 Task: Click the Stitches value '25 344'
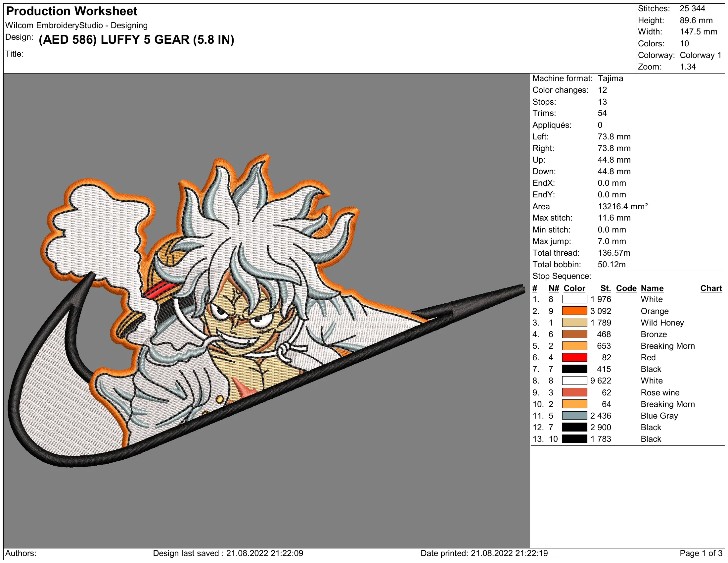692,8
